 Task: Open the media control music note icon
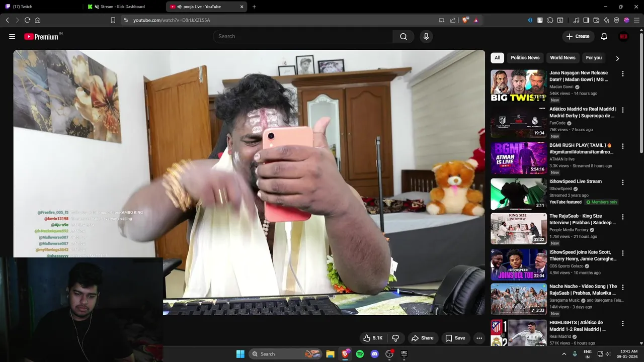(x=577, y=20)
